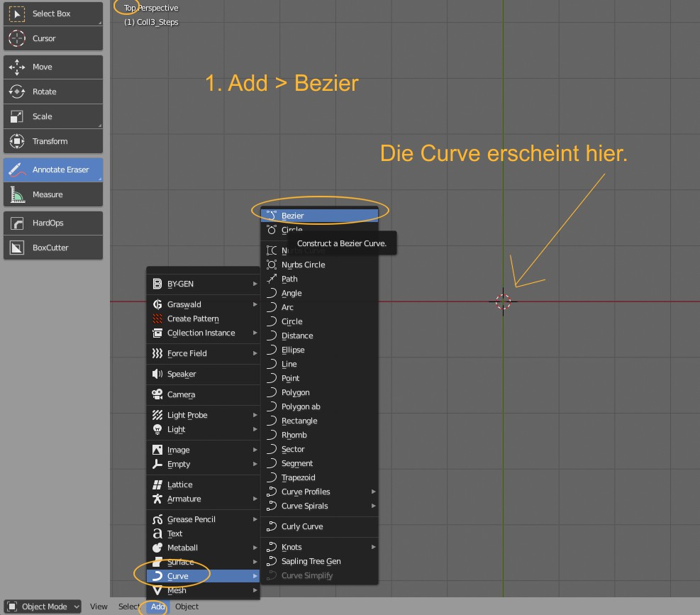
Task: Select the Select Box tool
Action: [53, 13]
